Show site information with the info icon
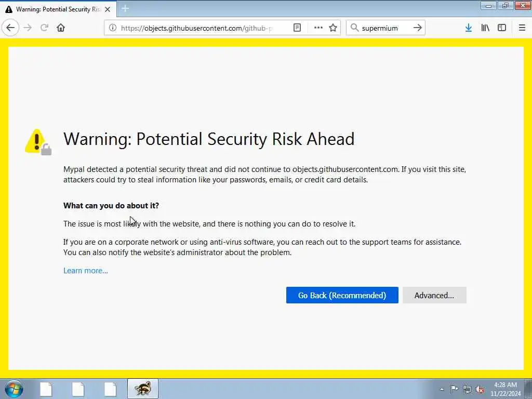The height and width of the screenshot is (399, 532). 113,28
